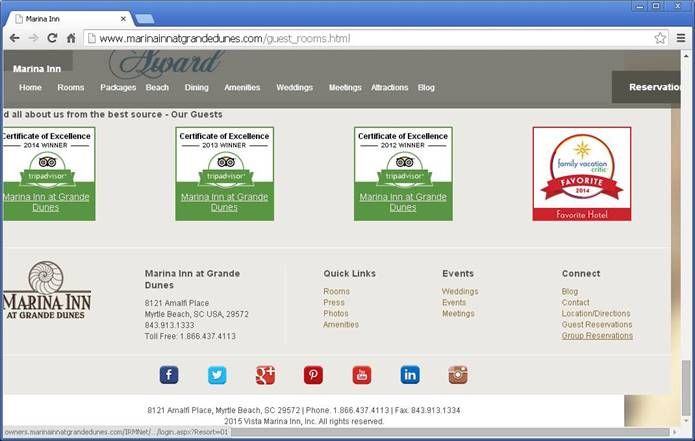Open the Dining navigation menu item

click(x=196, y=88)
